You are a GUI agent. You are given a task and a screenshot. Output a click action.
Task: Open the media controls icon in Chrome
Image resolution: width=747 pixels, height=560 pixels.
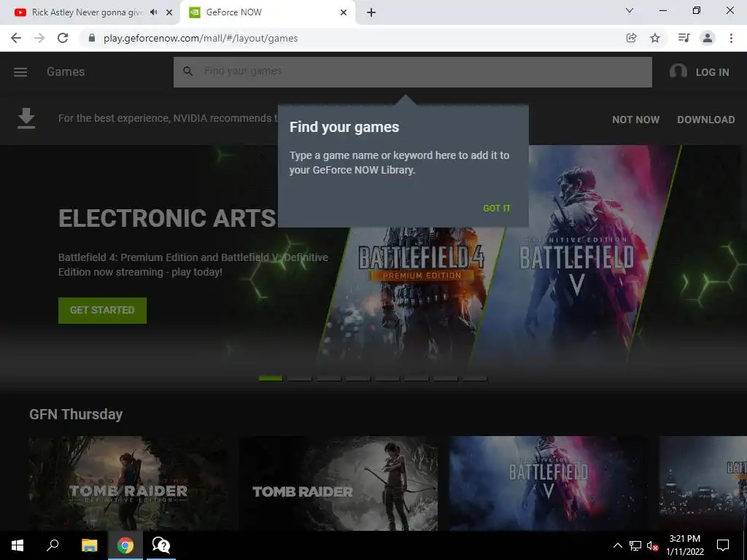(x=684, y=38)
